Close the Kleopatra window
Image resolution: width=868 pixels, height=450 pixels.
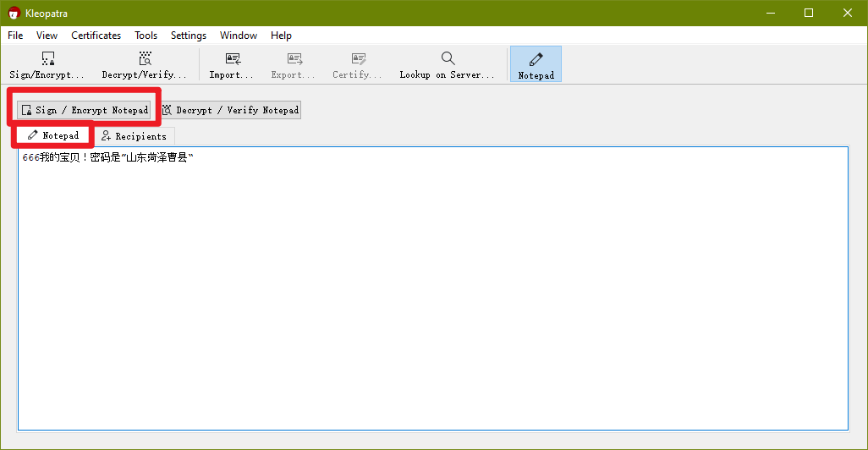[x=848, y=13]
